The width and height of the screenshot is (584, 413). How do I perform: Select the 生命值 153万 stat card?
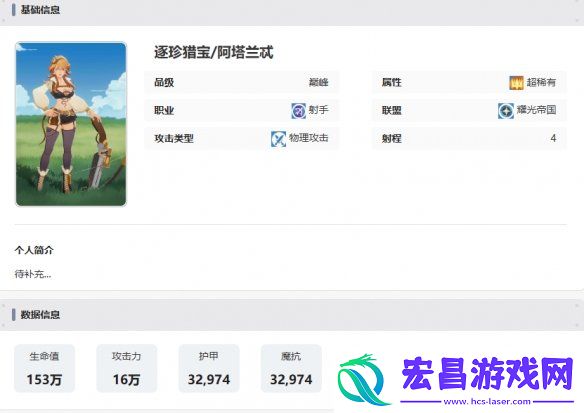[x=44, y=368]
